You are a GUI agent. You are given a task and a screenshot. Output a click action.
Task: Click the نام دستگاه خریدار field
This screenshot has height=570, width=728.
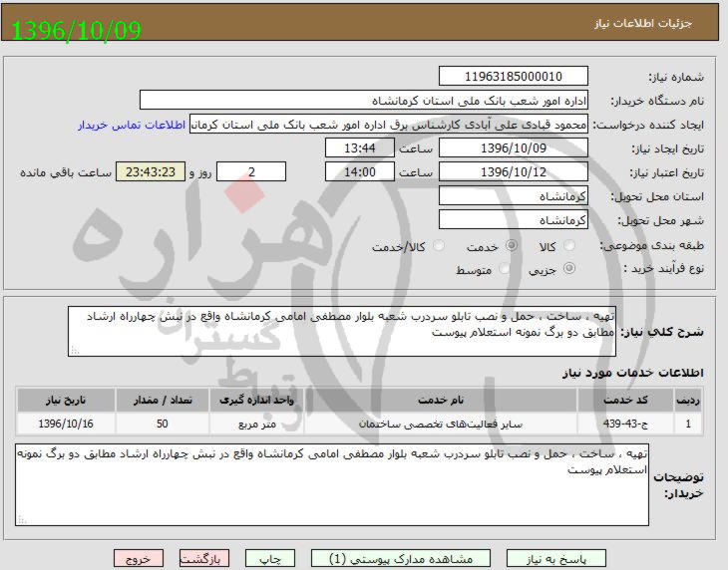(x=364, y=101)
